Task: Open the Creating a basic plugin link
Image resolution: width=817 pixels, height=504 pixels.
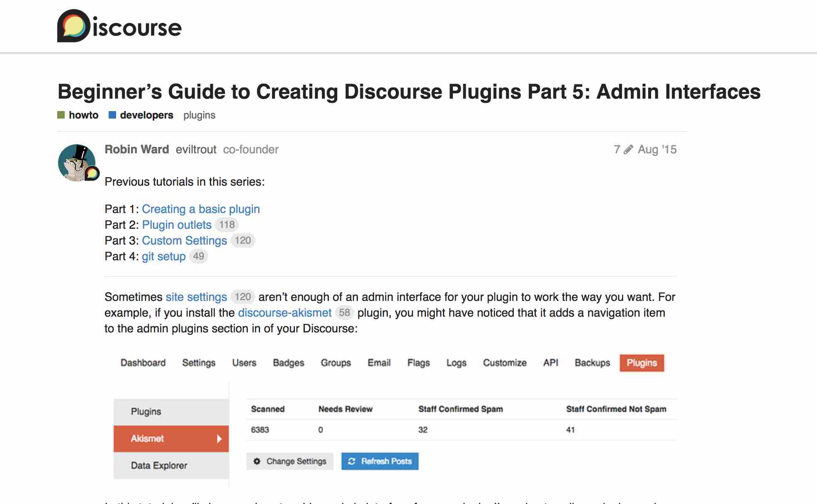Action: click(x=201, y=209)
